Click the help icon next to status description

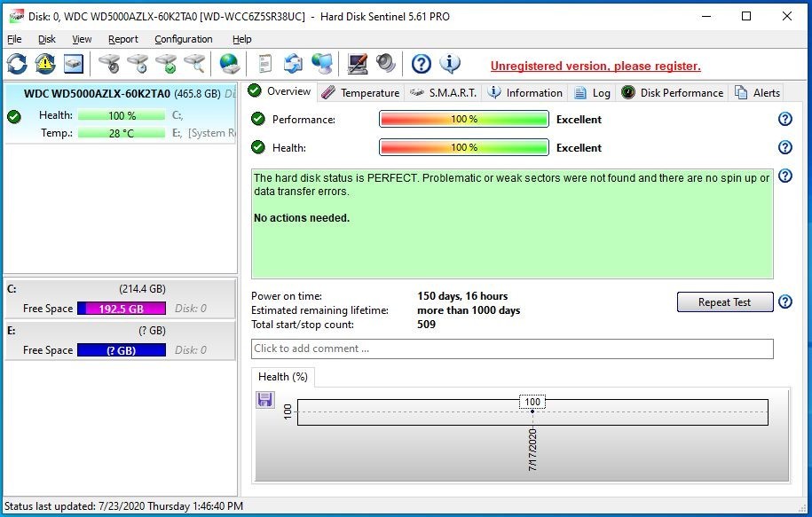click(x=785, y=176)
